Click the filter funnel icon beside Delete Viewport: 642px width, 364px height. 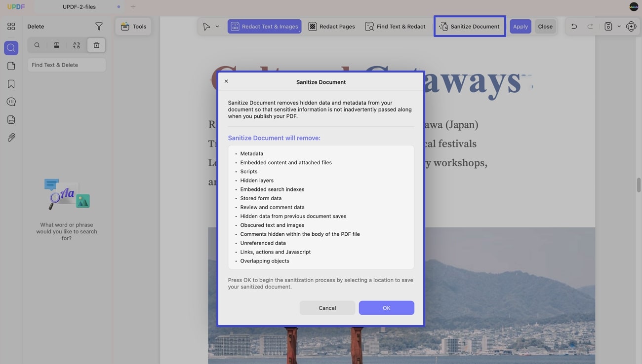(x=99, y=27)
